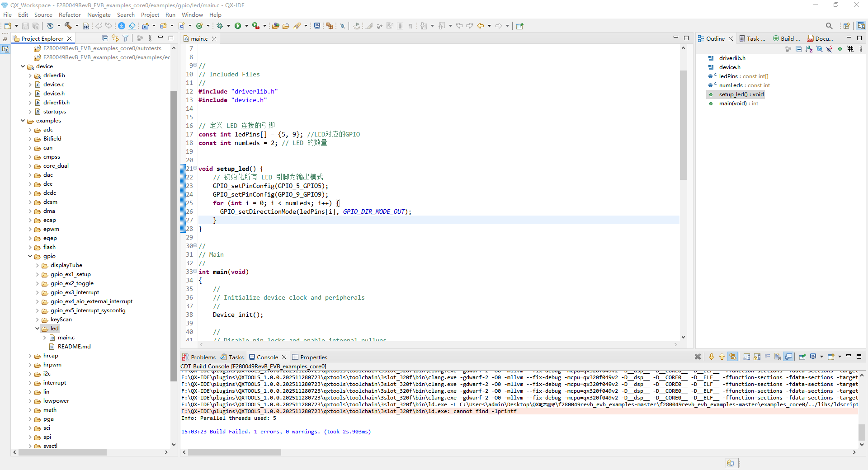Collapse the gpio folder node
Viewport: 868px width, 470px height.
coord(30,256)
